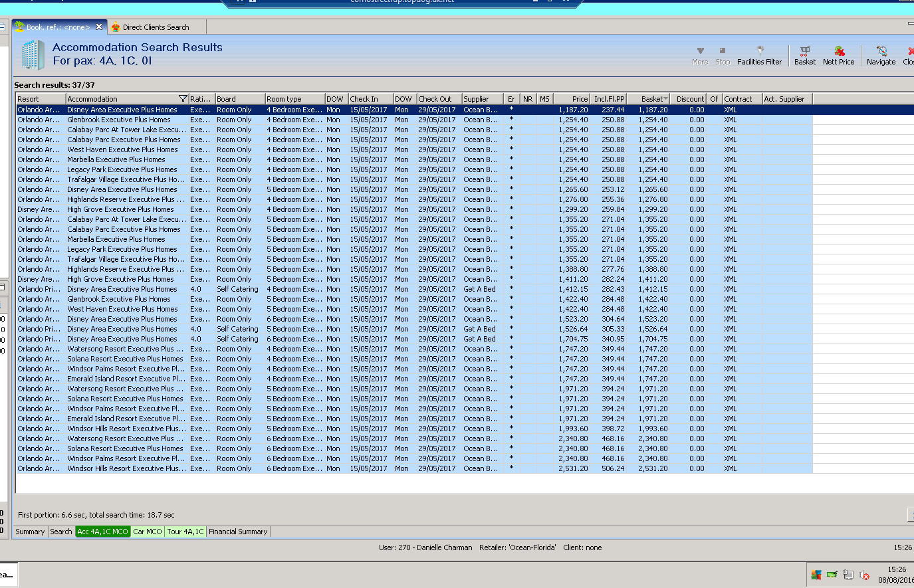The width and height of the screenshot is (914, 588).
Task: Click the Basket column sort arrow
Action: click(665, 99)
